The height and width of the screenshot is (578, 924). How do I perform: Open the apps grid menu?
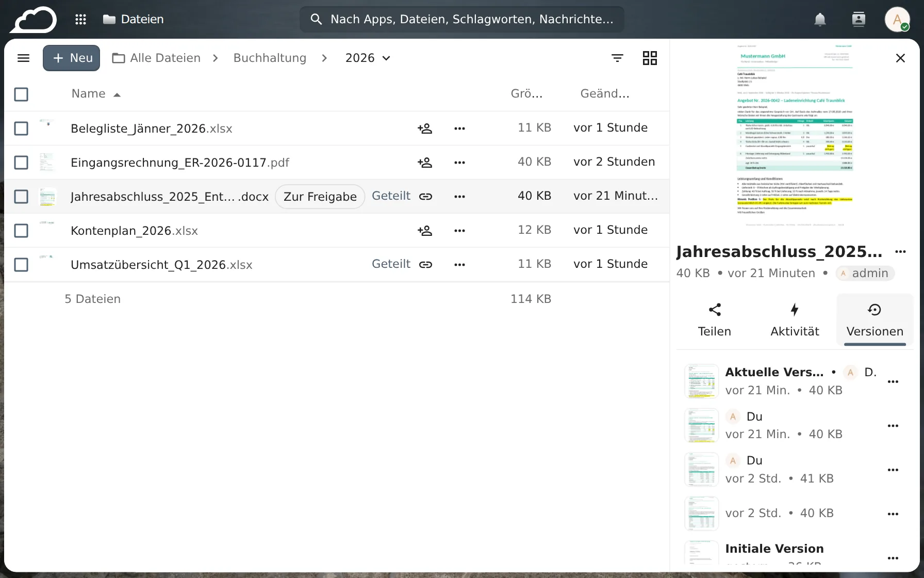click(80, 20)
